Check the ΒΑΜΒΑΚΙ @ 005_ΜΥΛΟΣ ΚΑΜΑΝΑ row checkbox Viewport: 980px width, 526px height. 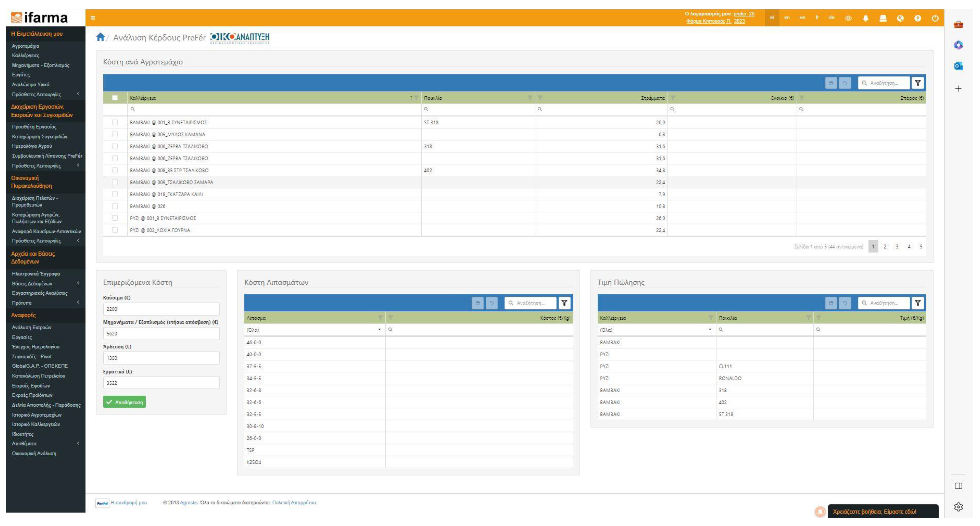click(x=115, y=134)
